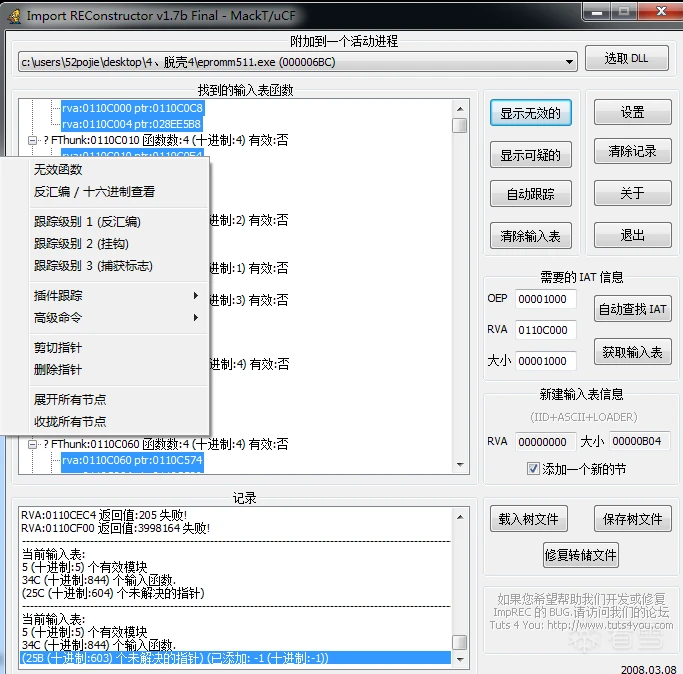Image resolution: width=683 pixels, height=674 pixels.
Task: Select the FThunk:0110C060 tree entry
Action: point(166,444)
